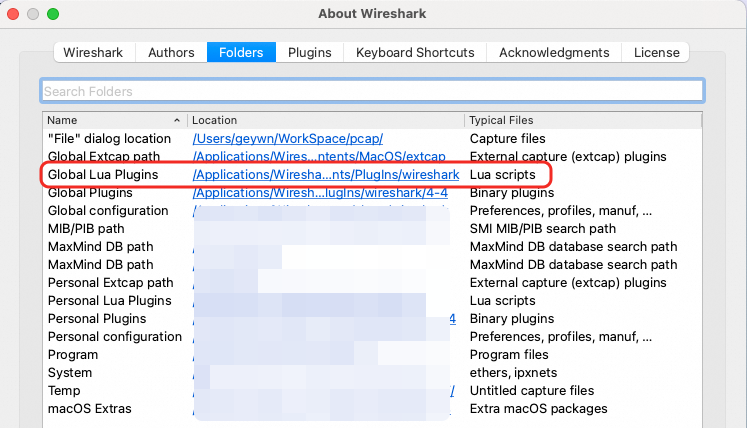Select the Global Plugins name cell
747x428 pixels.
click(x=90, y=193)
